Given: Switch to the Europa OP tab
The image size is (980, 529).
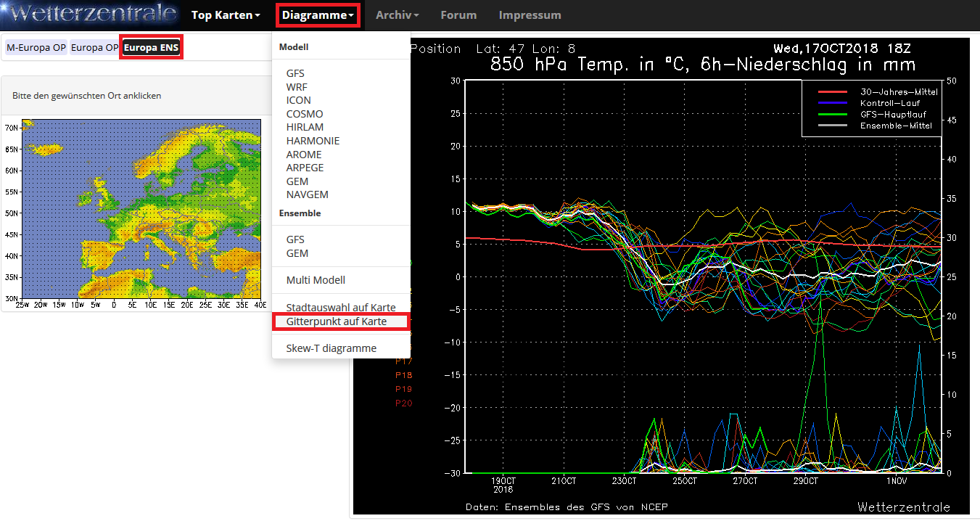Looking at the screenshot, I should tap(94, 47).
